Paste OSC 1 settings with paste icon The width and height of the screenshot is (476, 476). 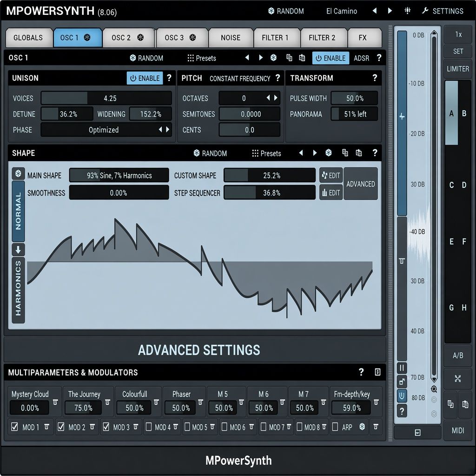tap(302, 58)
